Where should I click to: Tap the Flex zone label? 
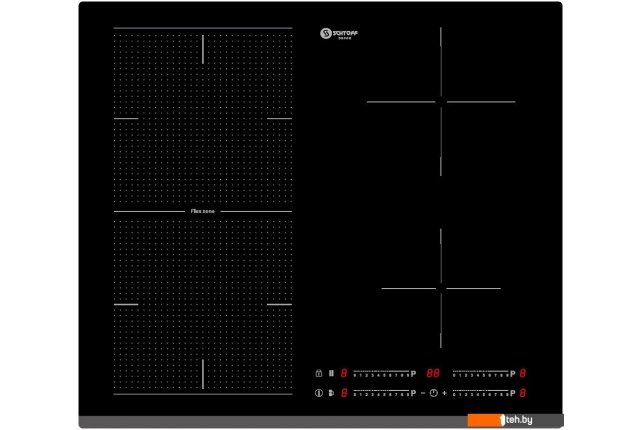(203, 211)
